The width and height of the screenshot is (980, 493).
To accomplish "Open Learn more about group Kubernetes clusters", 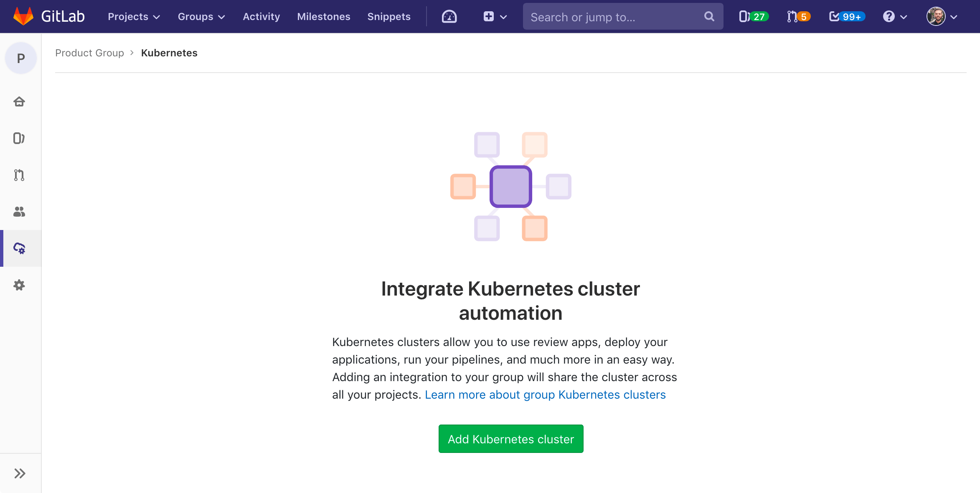I will [545, 394].
